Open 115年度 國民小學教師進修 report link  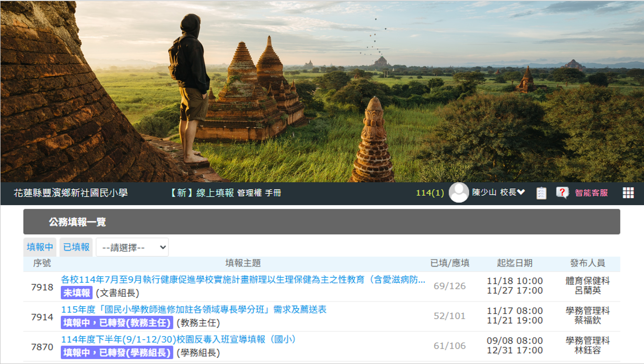(x=193, y=310)
